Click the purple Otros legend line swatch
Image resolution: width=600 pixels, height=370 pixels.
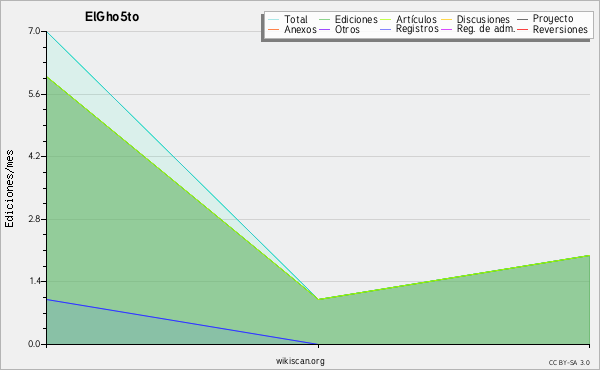click(x=324, y=29)
